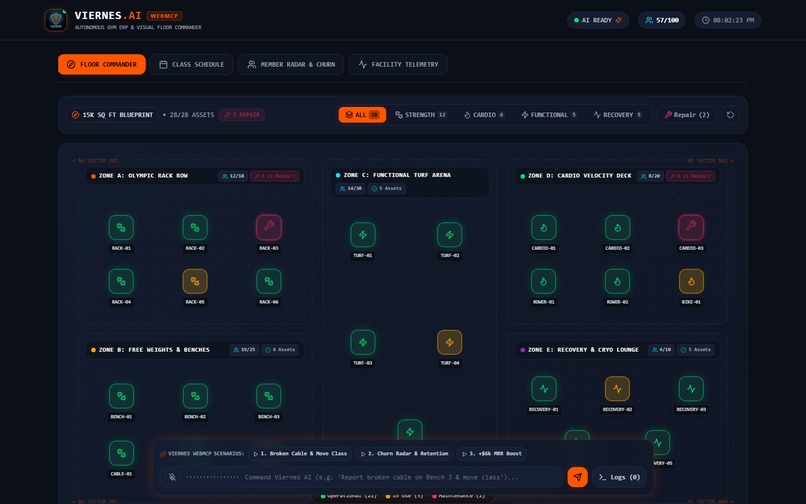Toggle the Repair (2) filter
This screenshot has height=504, width=806.
click(687, 115)
